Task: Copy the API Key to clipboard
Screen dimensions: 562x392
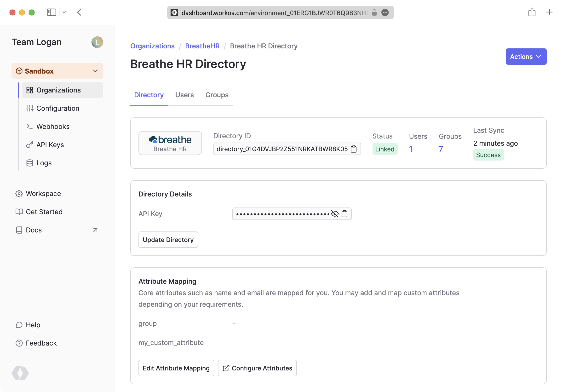Action: [x=344, y=214]
